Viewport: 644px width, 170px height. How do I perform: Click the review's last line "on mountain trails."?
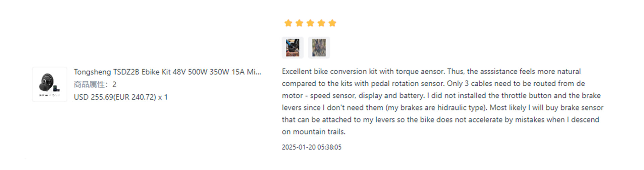314,132
